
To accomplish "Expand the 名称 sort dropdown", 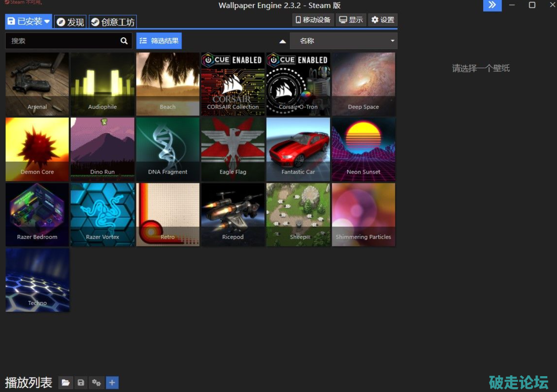I will tap(343, 41).
